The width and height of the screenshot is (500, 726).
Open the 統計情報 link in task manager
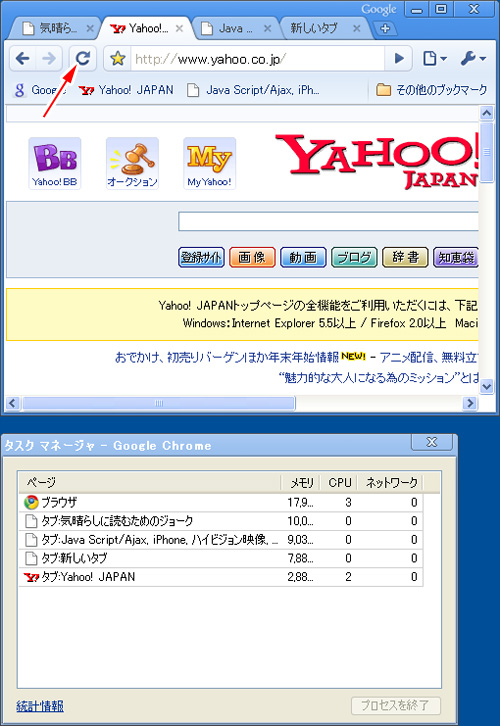[x=40, y=706]
